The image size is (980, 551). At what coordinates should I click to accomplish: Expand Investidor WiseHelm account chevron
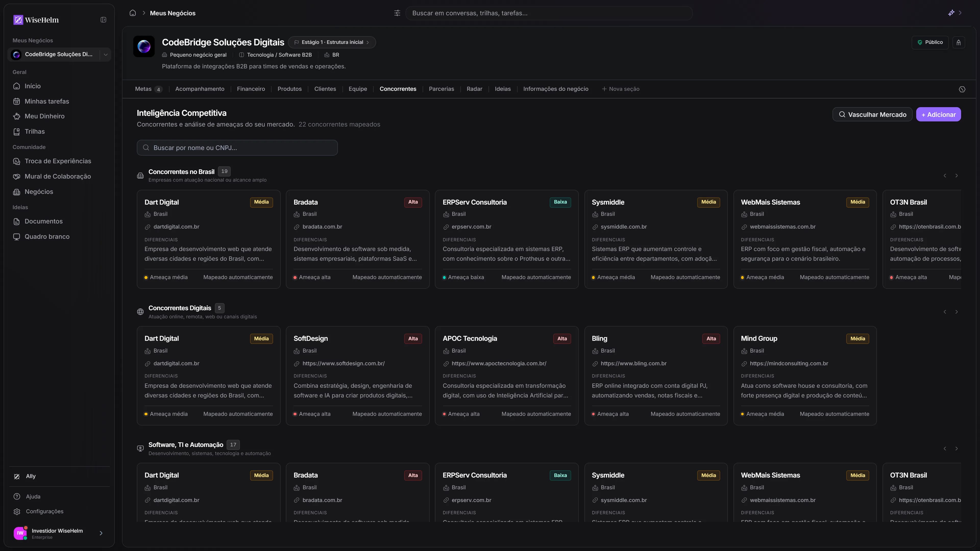click(101, 533)
